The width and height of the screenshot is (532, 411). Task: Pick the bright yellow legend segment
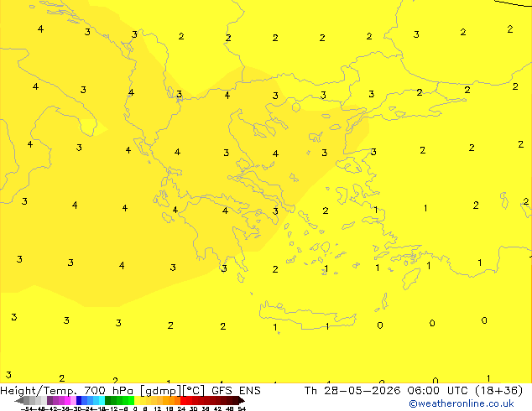click(137, 400)
